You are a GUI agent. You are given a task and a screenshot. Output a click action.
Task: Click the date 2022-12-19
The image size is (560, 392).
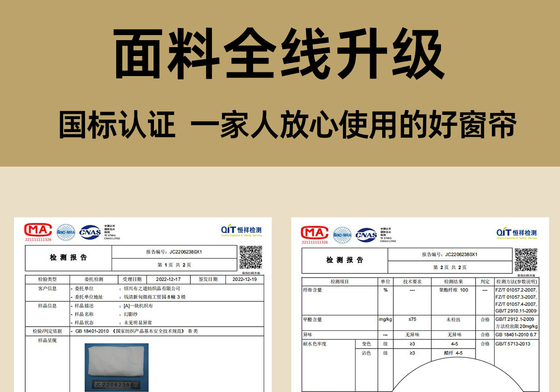[x=245, y=280]
